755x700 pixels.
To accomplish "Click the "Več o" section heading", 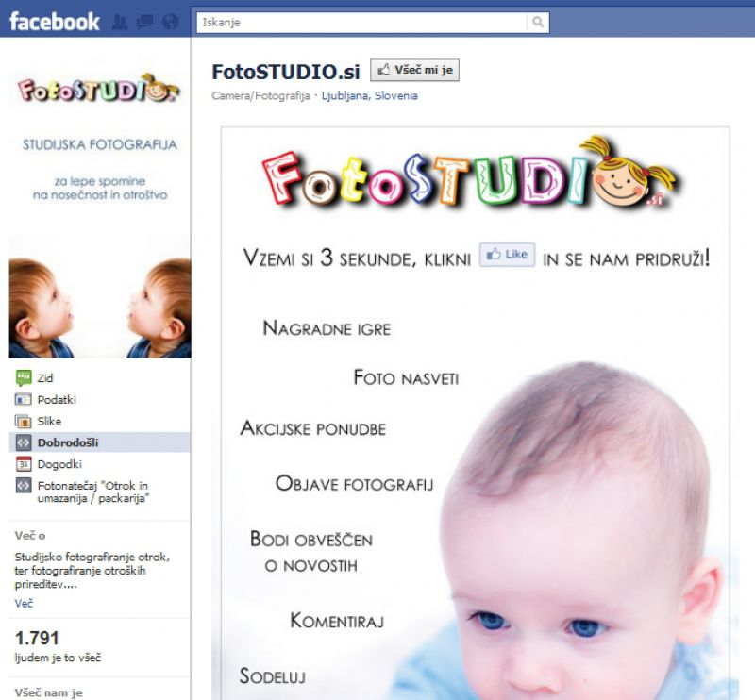I will [30, 535].
